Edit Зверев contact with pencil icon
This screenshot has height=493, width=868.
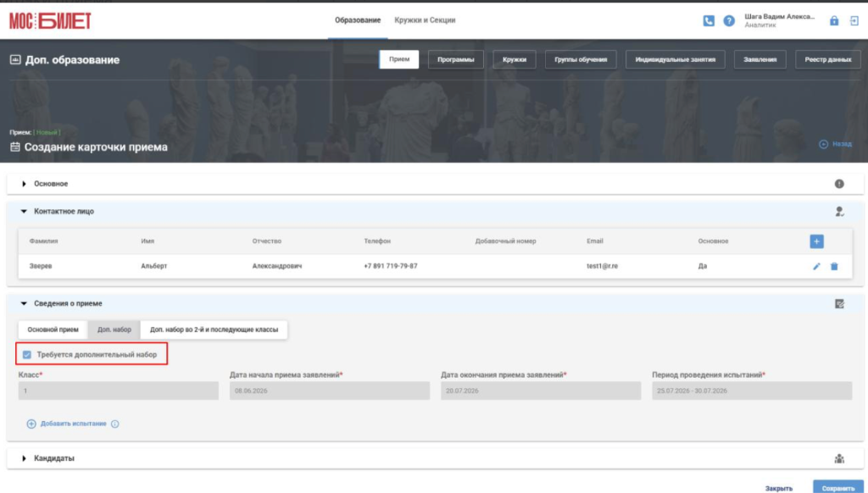pyautogui.click(x=816, y=266)
